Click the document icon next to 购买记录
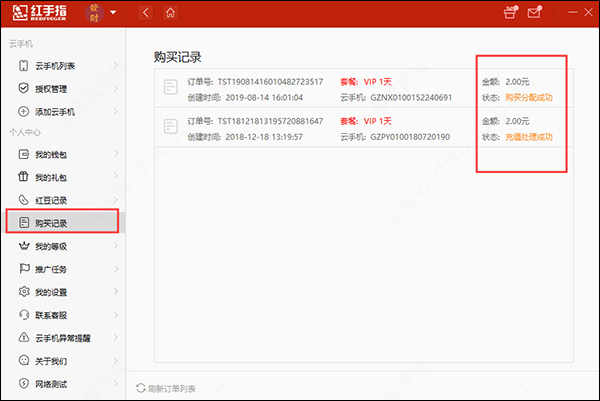 pos(24,222)
